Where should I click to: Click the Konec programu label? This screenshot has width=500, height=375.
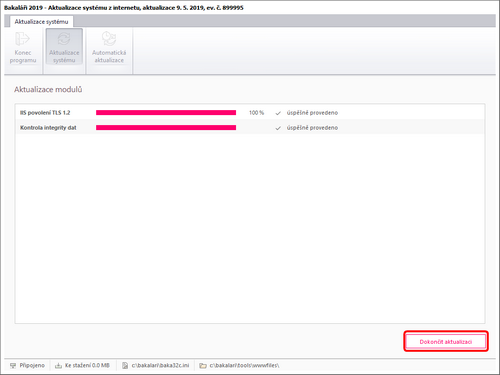23,56
